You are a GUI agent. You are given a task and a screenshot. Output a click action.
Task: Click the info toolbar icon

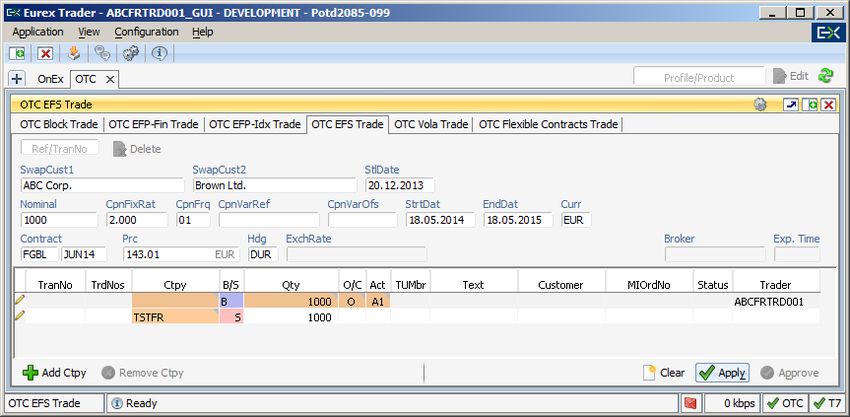[159, 53]
